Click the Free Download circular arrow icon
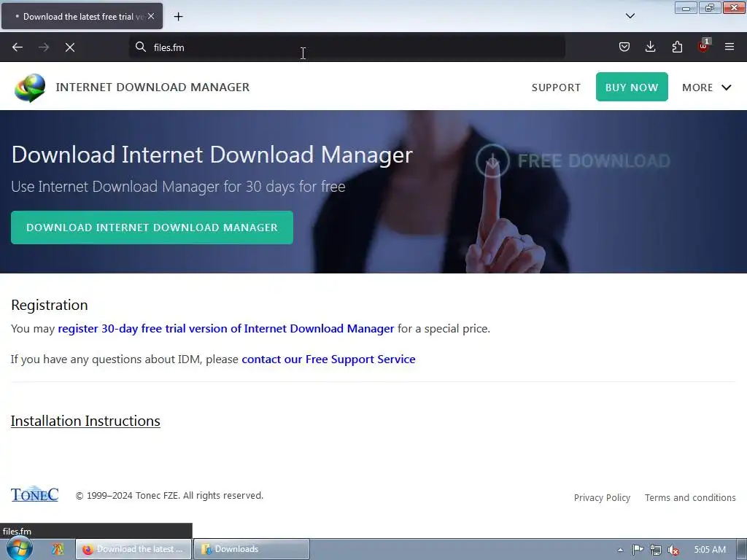Screen dimensions: 747x560 click(492, 161)
